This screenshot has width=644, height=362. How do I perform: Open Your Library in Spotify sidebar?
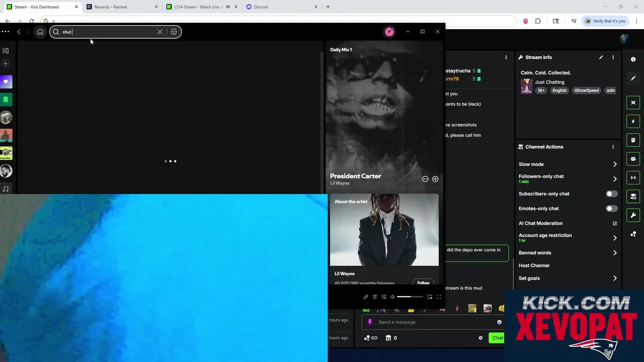point(6,50)
